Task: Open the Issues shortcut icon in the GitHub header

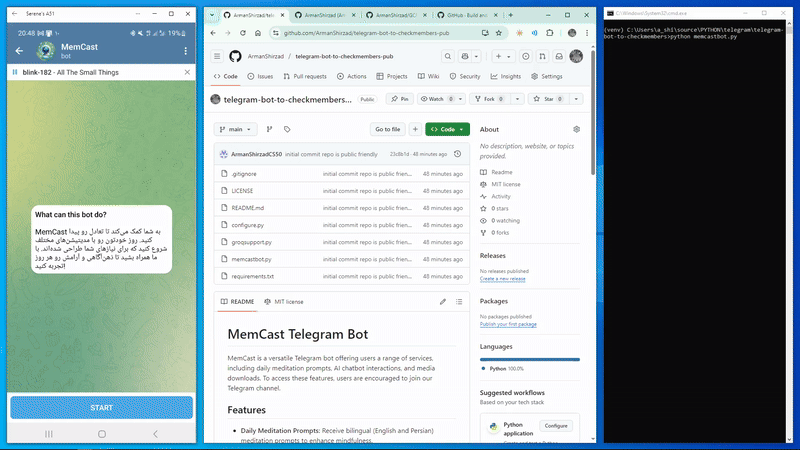Action: click(x=526, y=56)
